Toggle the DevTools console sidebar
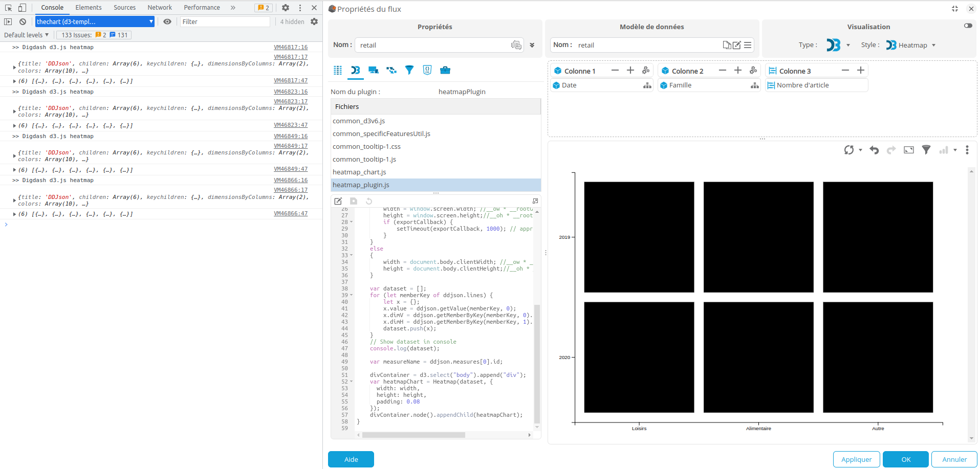This screenshot has height=469, width=980. [8, 21]
